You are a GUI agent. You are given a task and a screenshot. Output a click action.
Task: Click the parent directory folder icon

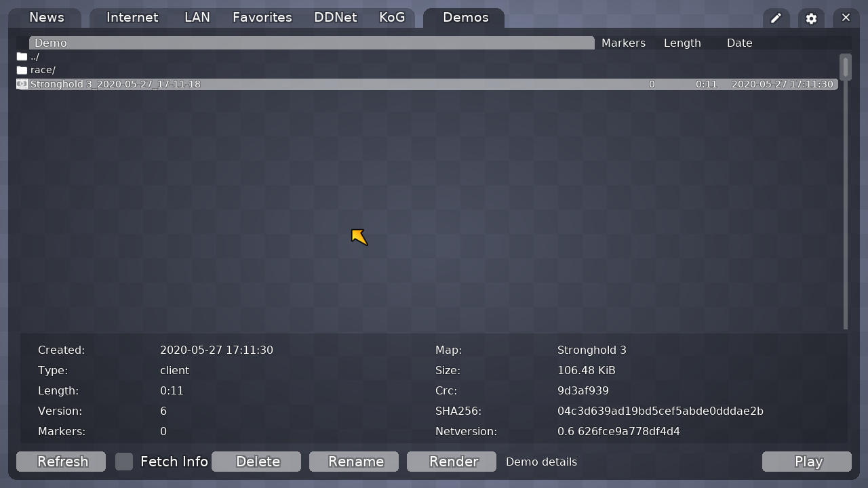[x=22, y=57]
